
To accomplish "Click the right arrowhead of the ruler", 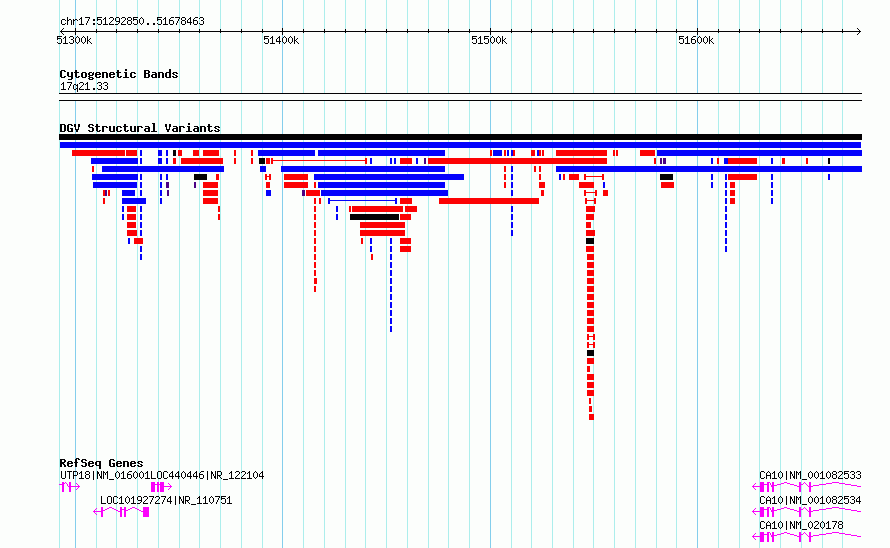I will click(x=859, y=31).
